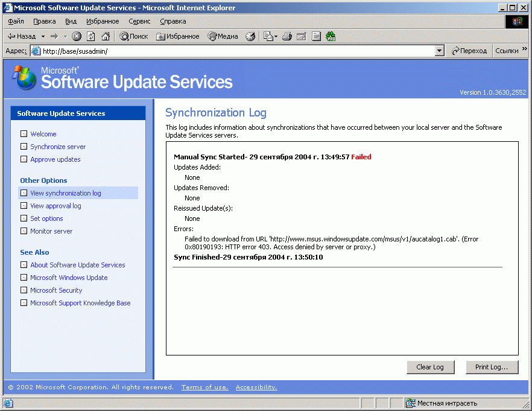
Task: Open the Set options link
Action: click(x=46, y=218)
